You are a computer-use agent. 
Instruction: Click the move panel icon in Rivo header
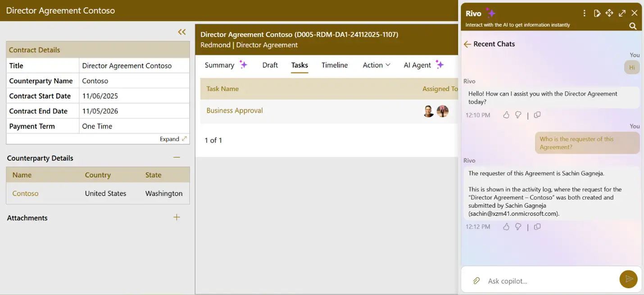coord(609,13)
